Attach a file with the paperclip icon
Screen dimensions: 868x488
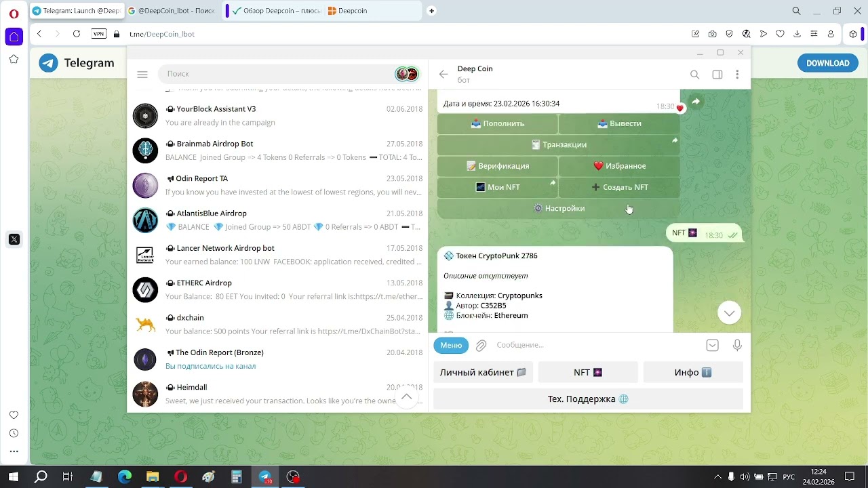click(481, 346)
